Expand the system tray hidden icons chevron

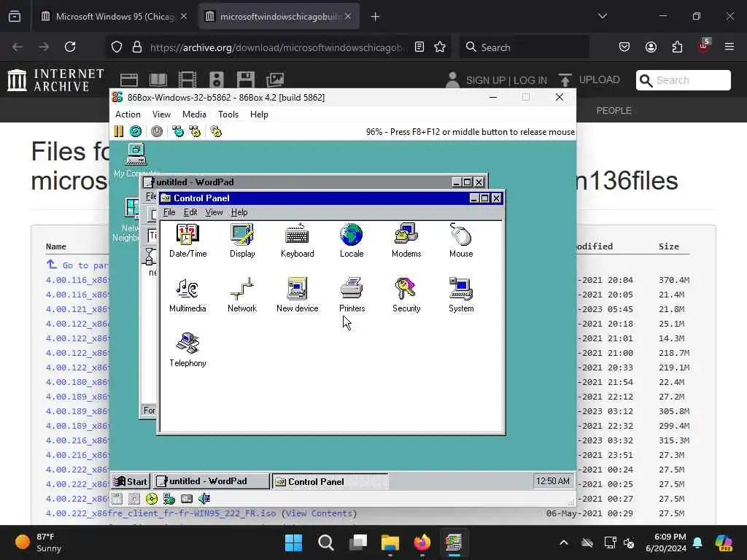coord(564,542)
